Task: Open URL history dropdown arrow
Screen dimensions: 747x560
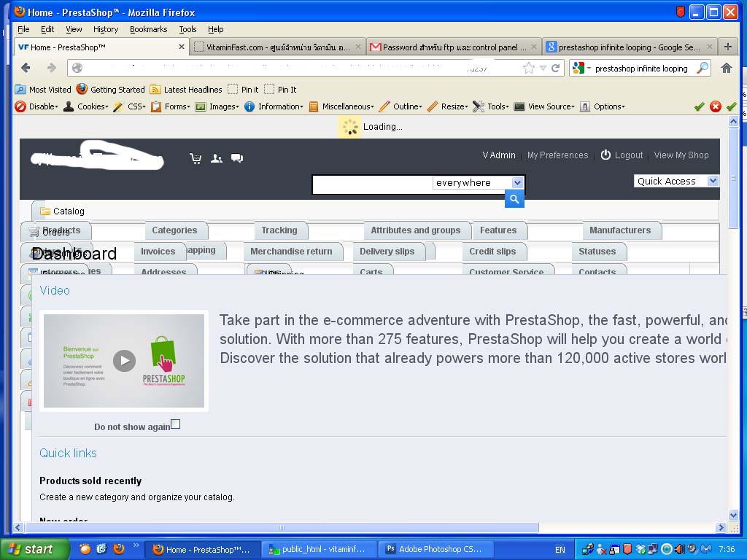Action: pyautogui.click(x=543, y=68)
